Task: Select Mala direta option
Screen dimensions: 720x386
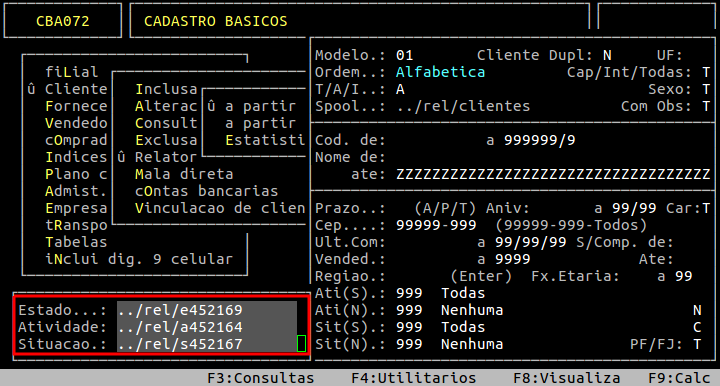Action: (184, 174)
